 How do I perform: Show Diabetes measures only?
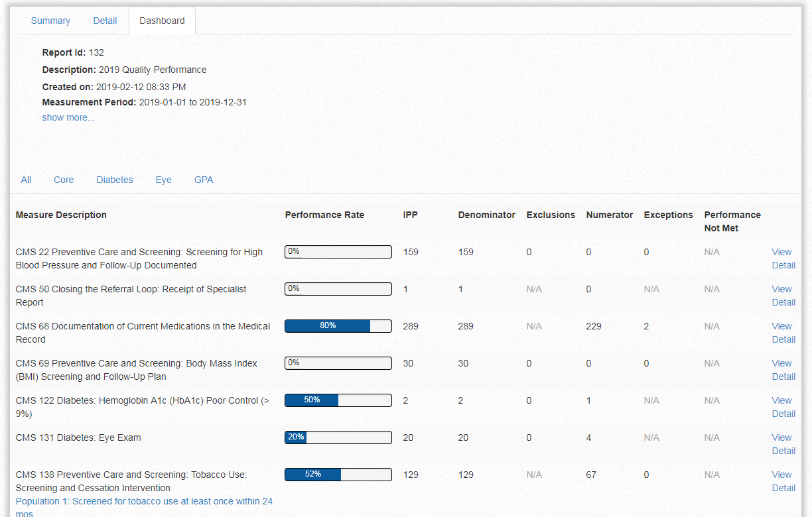point(115,180)
